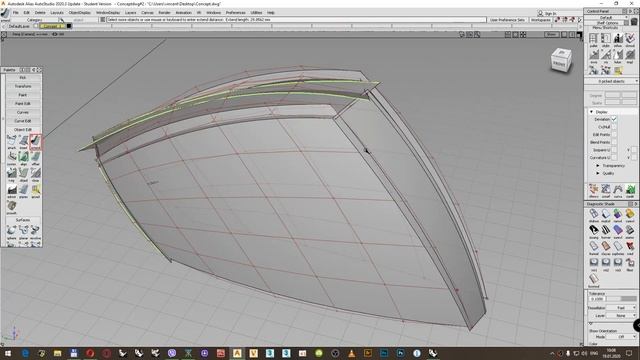Open the File menu
Viewport: 640px width, 360px height.
[16, 13]
